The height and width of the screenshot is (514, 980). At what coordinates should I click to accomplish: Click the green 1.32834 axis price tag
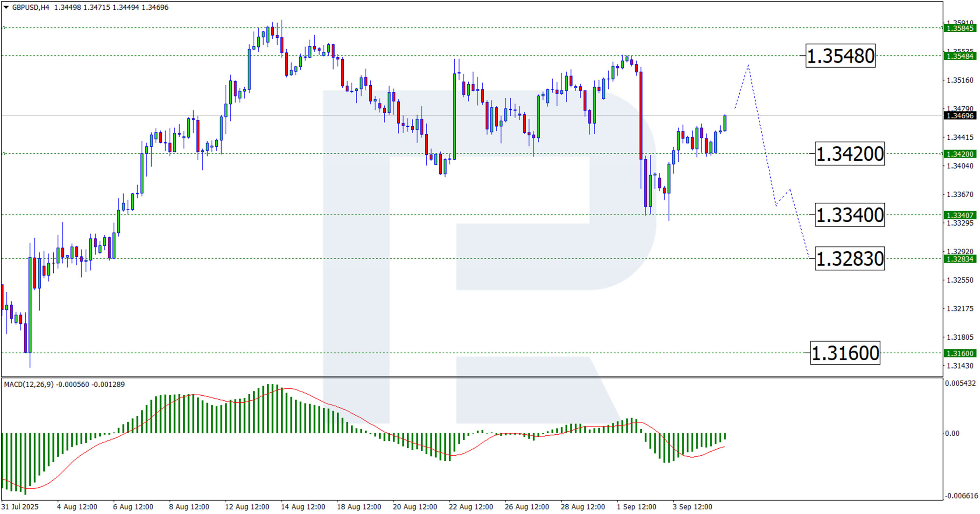pos(959,259)
